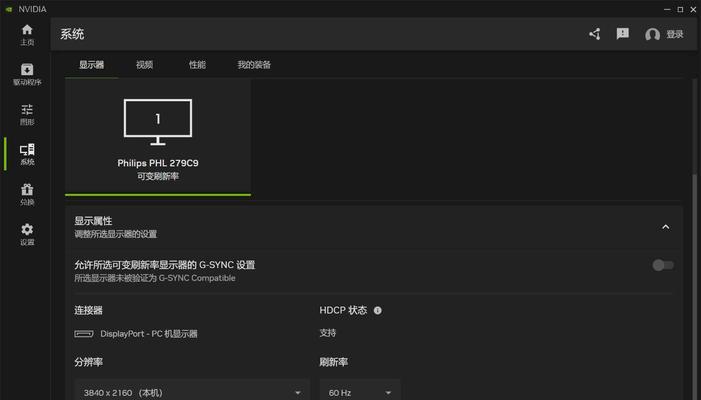Switch to the 我的装备 tab
Image resolution: width=701 pixels, height=400 pixels.
254,65
